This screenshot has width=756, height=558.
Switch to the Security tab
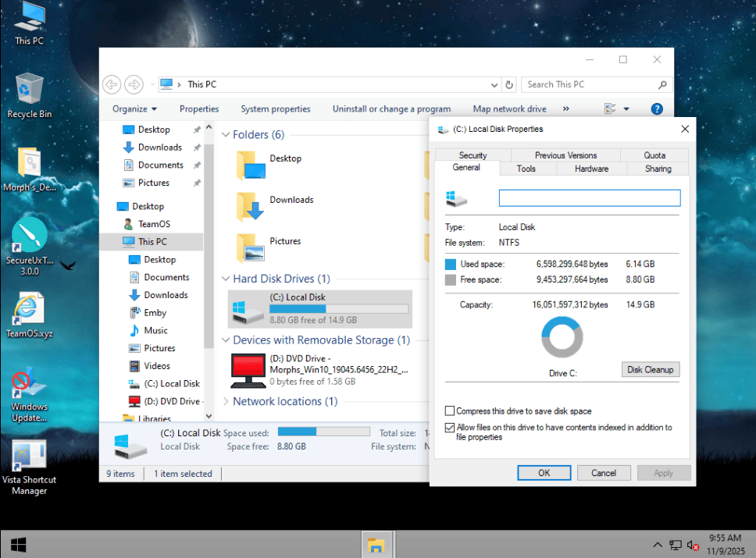point(472,155)
